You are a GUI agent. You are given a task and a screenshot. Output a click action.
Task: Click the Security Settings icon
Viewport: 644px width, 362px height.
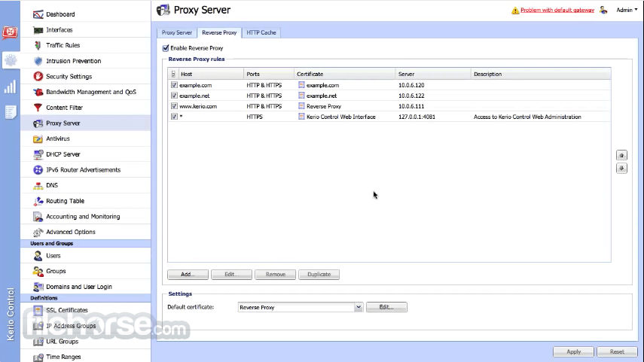[38, 76]
